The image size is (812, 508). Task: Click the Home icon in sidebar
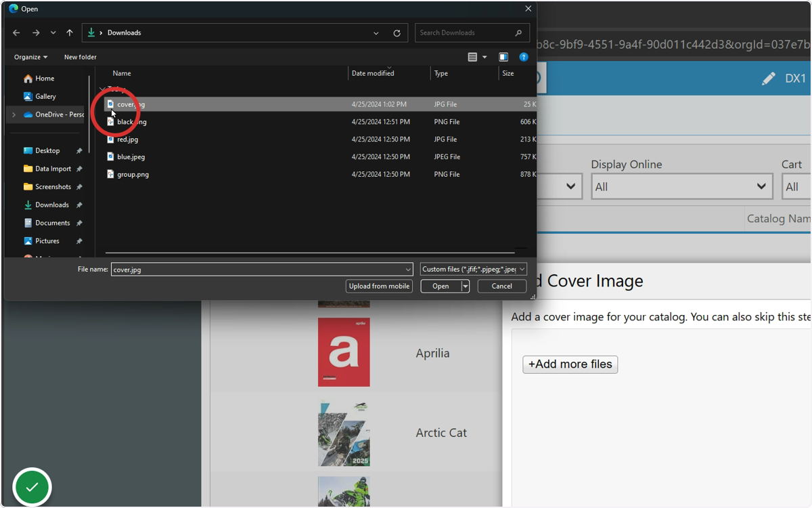[28, 79]
